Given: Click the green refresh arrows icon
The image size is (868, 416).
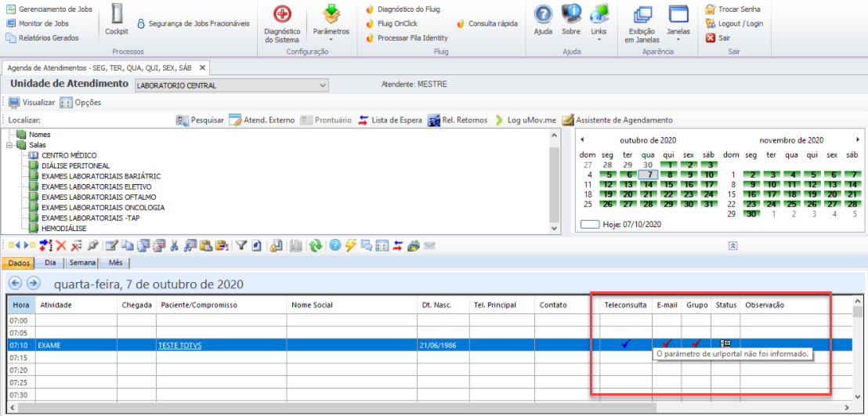Looking at the screenshot, I should pyautogui.click(x=316, y=245).
